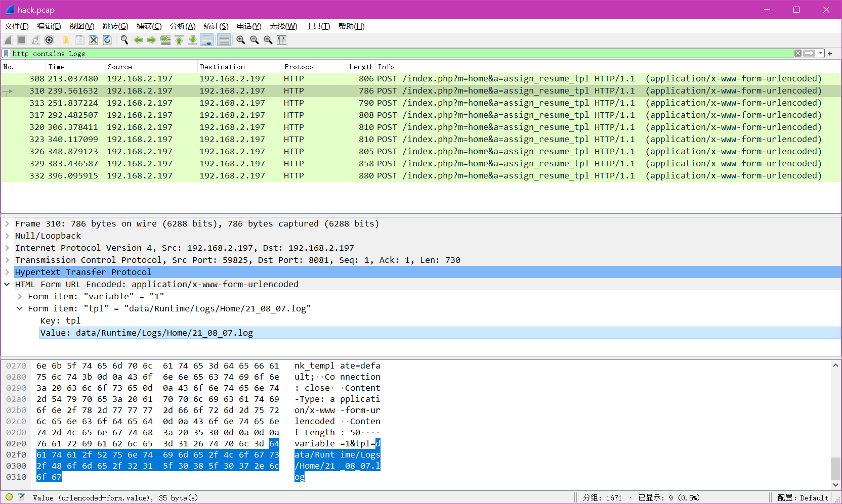Expand Form item "variable" node
The image size is (842, 504).
(20, 296)
